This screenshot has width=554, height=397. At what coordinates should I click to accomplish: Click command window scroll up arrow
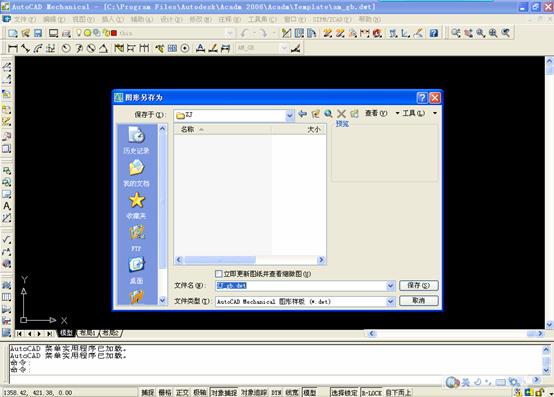point(546,349)
